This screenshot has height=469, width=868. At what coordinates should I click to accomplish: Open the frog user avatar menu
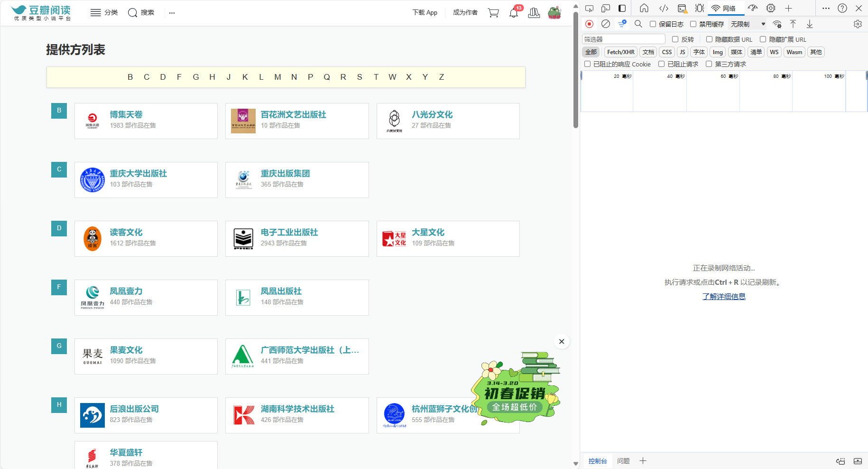(x=554, y=13)
